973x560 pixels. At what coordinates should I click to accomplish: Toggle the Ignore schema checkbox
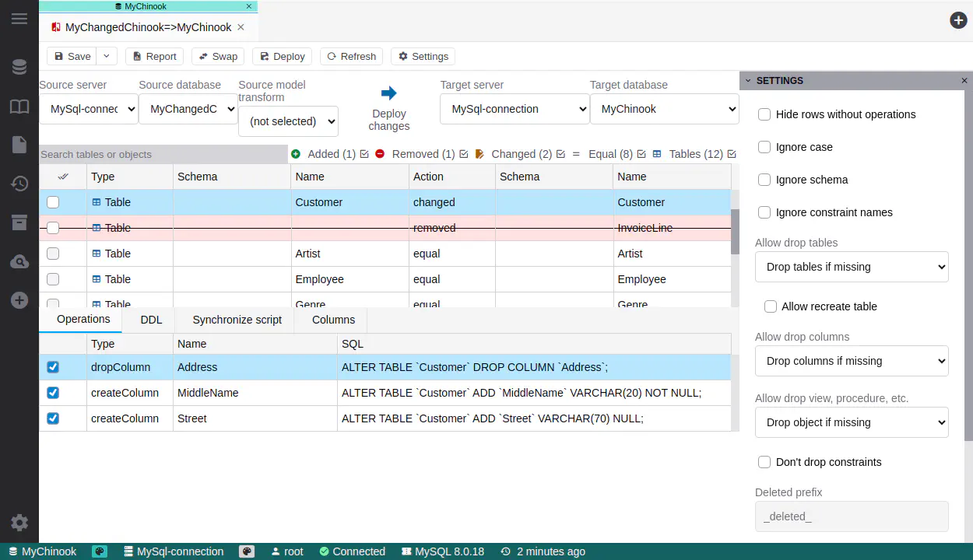[764, 180]
